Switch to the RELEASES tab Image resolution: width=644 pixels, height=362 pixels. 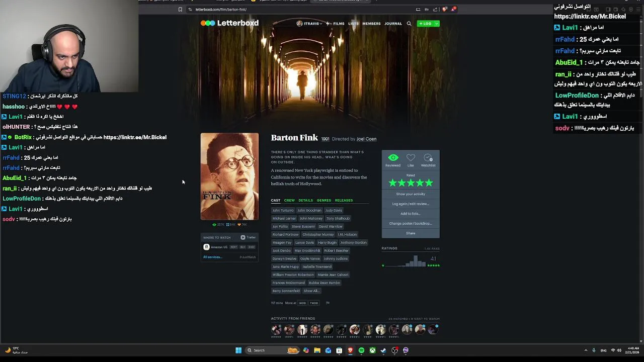point(344,200)
